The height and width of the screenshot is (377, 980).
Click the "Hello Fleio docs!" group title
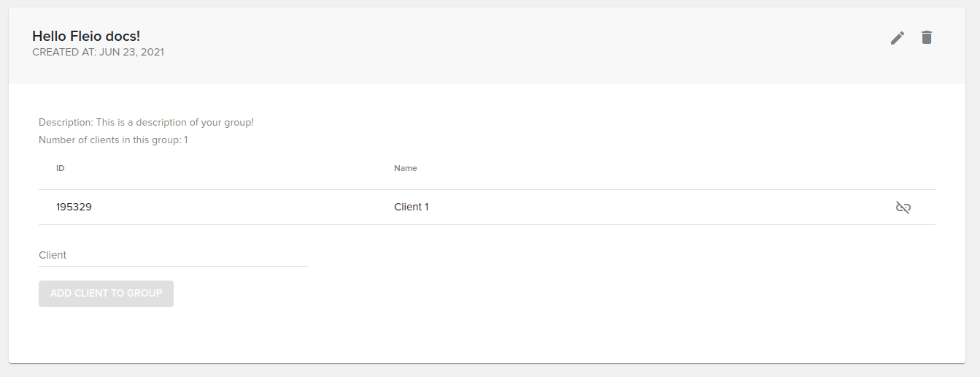coord(86,36)
